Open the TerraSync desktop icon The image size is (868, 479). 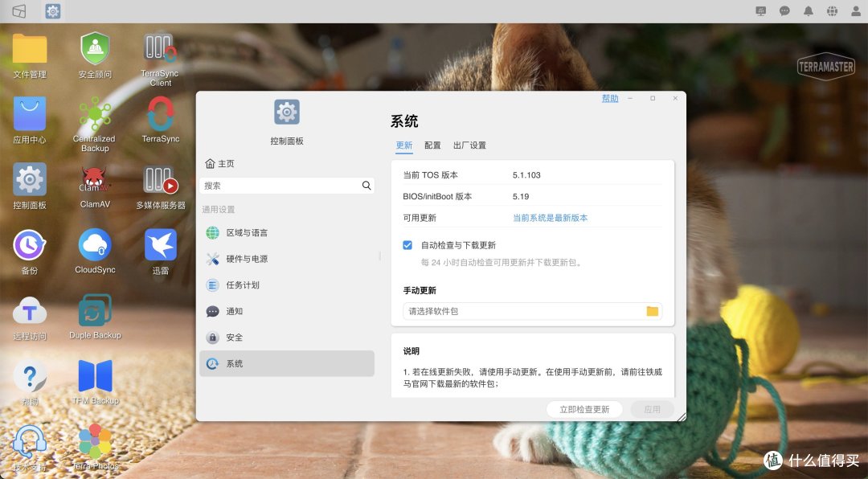point(161,113)
